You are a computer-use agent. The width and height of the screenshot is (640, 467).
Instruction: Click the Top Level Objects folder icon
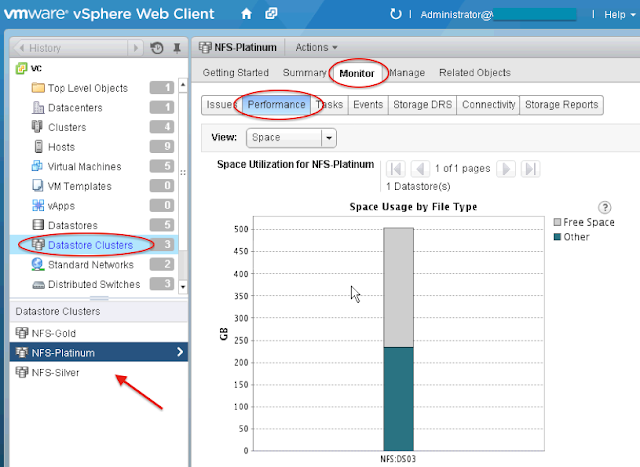coord(38,88)
